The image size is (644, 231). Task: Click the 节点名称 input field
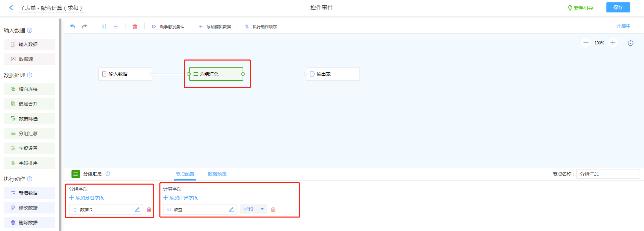608,174
